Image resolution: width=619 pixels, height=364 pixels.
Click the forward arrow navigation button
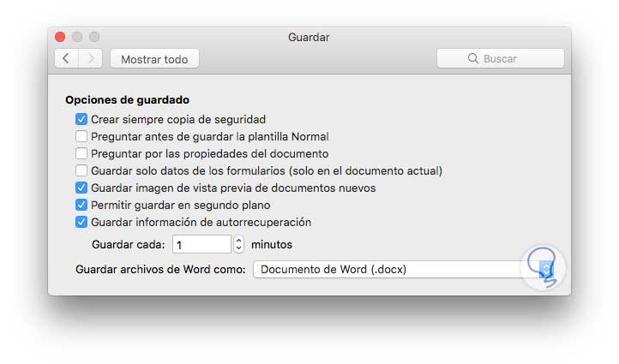click(x=91, y=58)
